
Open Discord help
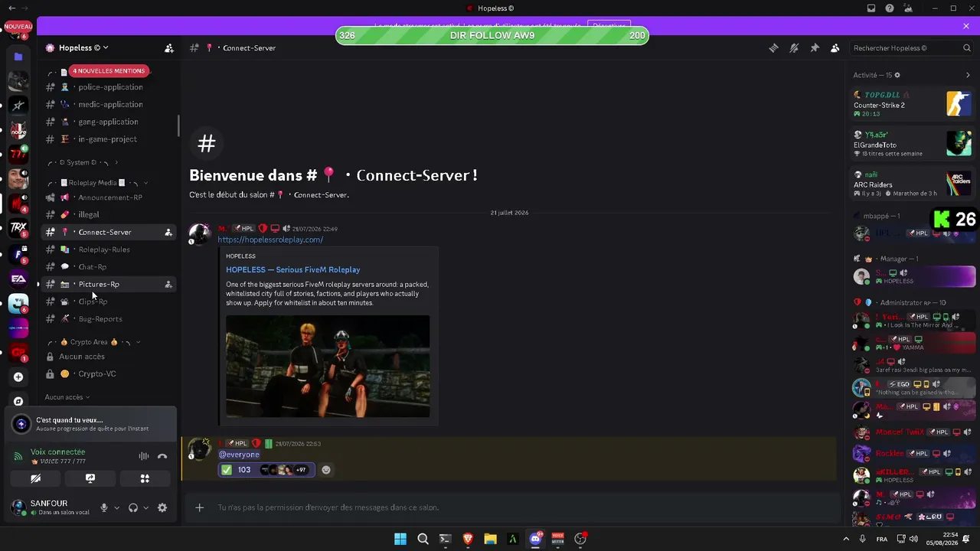coord(890,8)
